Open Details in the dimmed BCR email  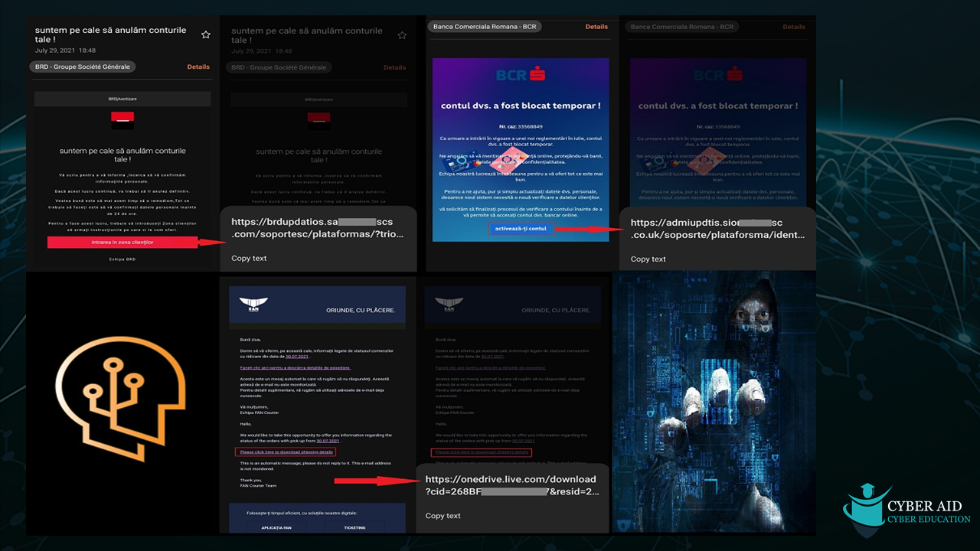point(794,27)
